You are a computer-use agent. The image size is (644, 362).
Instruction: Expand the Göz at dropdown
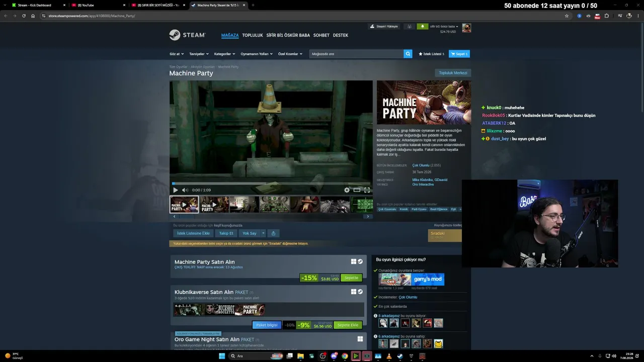(177, 54)
